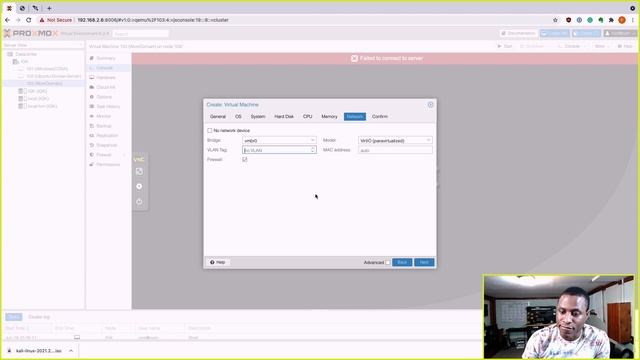Open browser extensions puzzle icon
The width and height of the screenshot is (640, 360).
(x=611, y=20)
